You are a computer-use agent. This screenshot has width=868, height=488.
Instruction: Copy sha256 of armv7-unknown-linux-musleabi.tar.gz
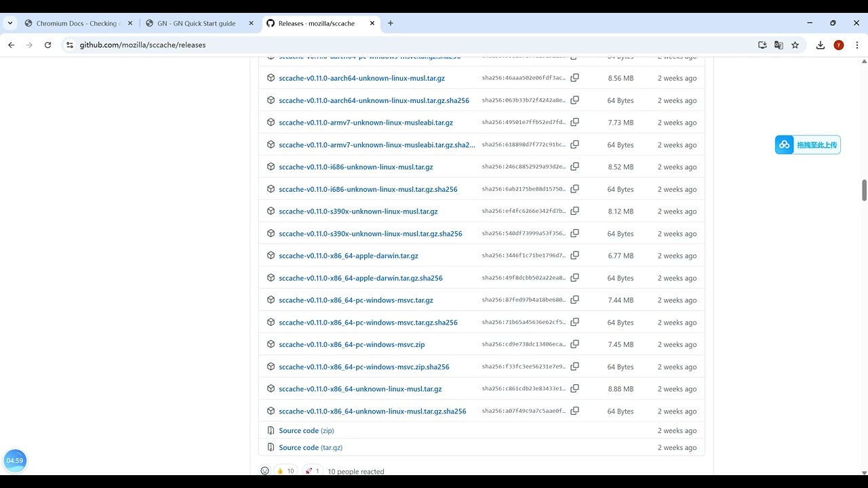(x=574, y=123)
